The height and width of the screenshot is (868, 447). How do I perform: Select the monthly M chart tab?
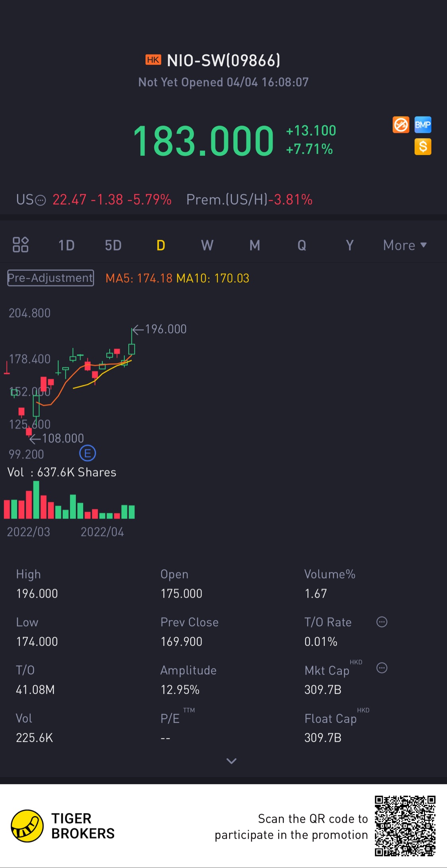click(255, 245)
